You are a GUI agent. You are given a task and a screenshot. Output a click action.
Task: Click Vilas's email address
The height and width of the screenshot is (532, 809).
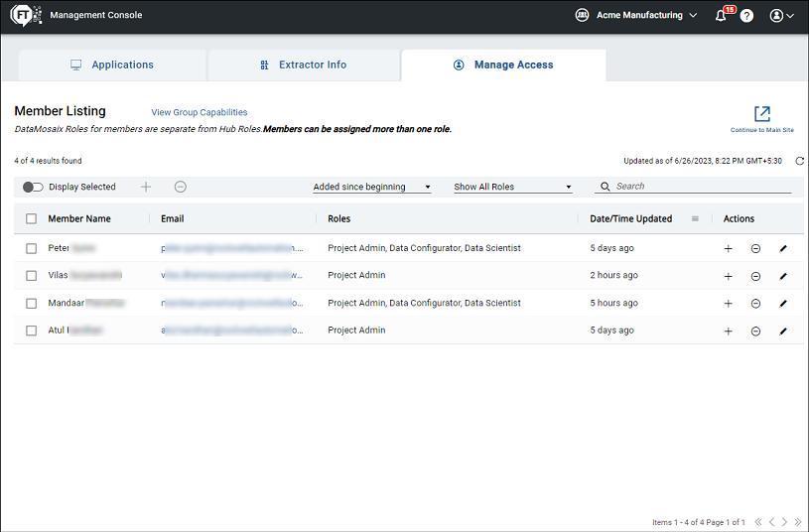coord(231,276)
